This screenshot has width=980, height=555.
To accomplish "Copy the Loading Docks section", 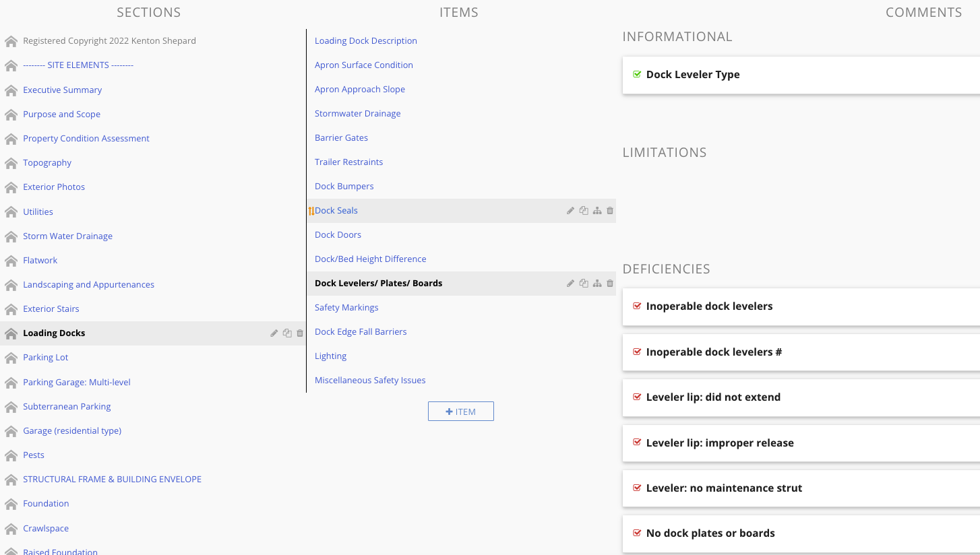I will coord(287,333).
